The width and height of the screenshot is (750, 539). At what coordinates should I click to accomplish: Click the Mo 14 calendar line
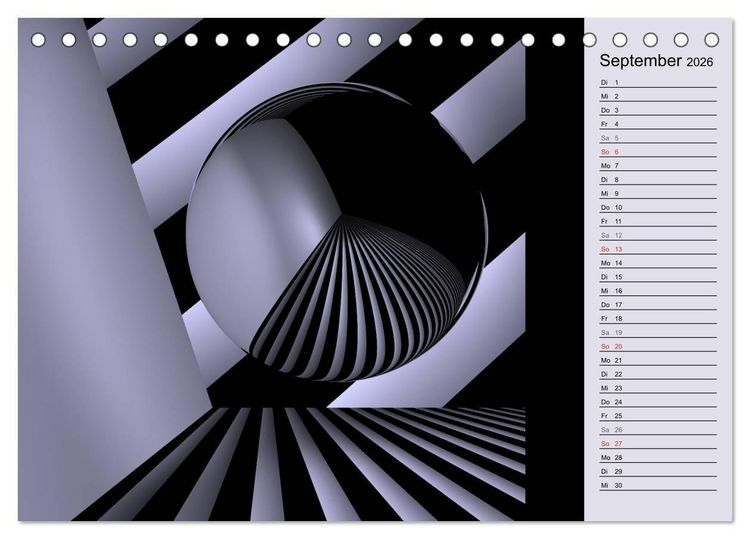[x=658, y=263]
